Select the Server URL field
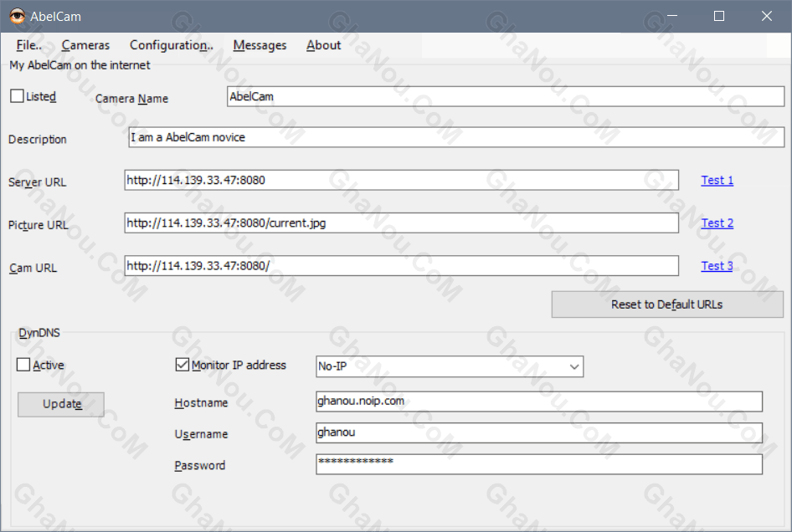This screenshot has height=532, width=792. point(402,180)
